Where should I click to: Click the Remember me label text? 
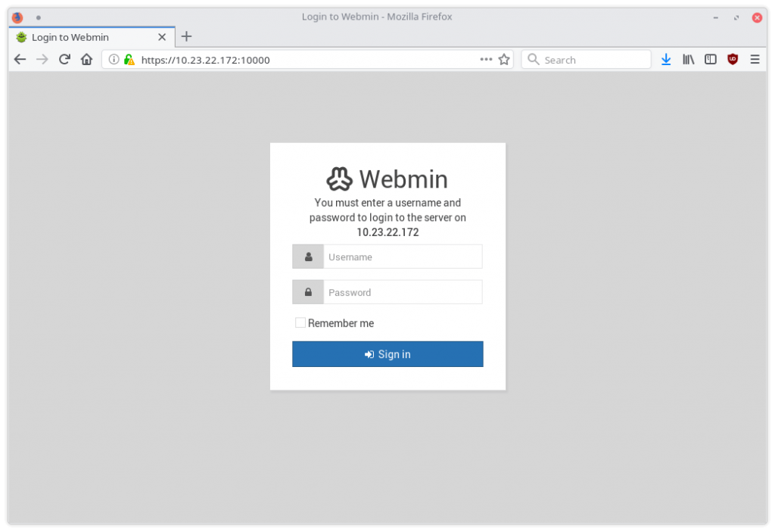point(341,323)
